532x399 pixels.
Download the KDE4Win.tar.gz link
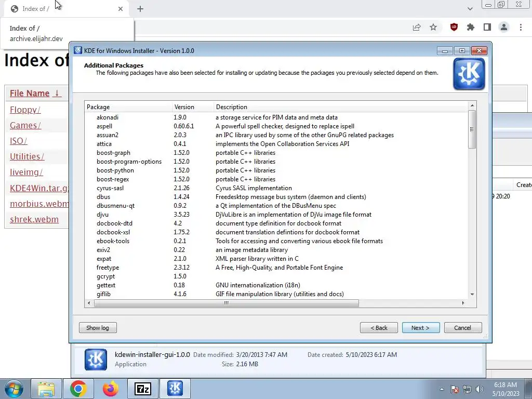[x=39, y=188]
